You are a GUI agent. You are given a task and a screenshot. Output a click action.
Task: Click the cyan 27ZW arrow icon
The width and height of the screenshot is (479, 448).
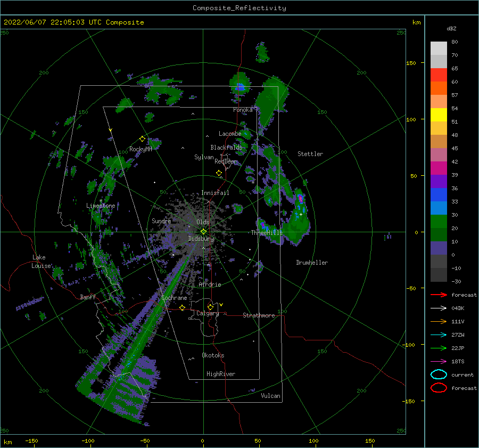tap(439, 335)
